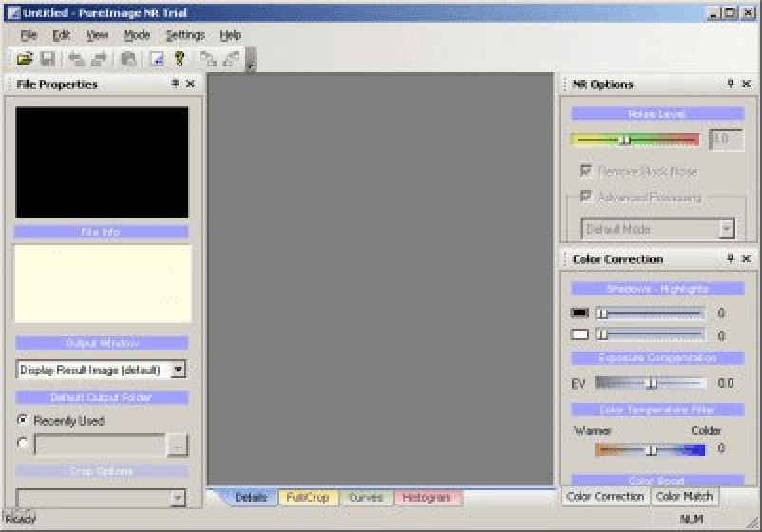Click the gray main image canvas

coord(380,279)
